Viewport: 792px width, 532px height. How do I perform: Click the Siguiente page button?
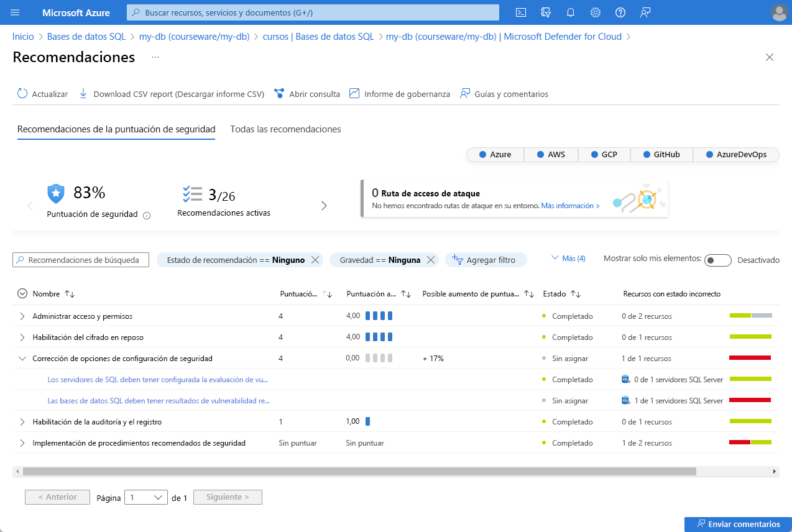point(228,497)
